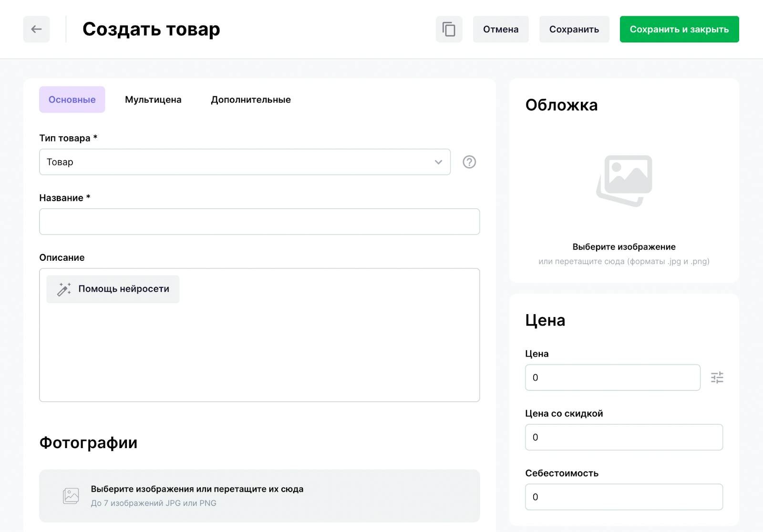Focus the Себестоимость input field
The image size is (763, 532).
624,497
